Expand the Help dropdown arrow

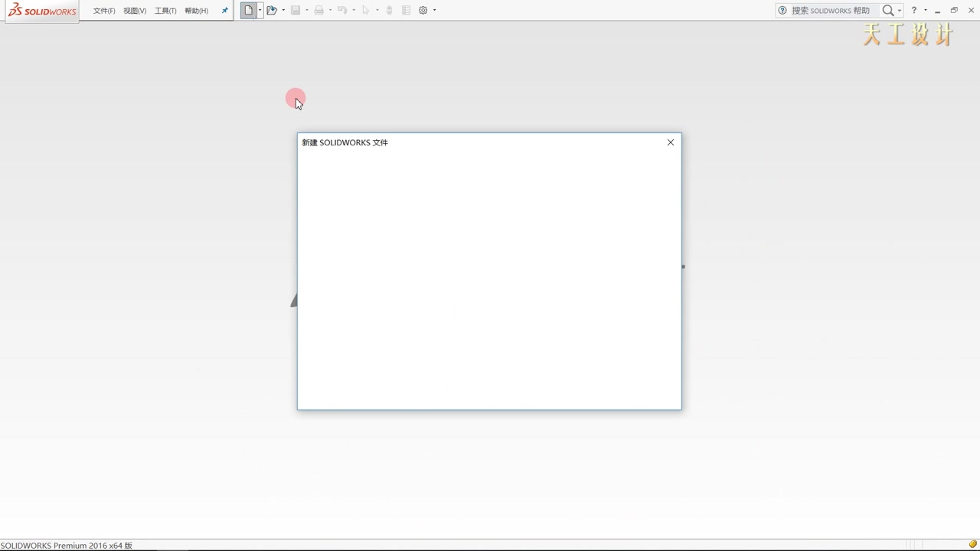point(926,11)
